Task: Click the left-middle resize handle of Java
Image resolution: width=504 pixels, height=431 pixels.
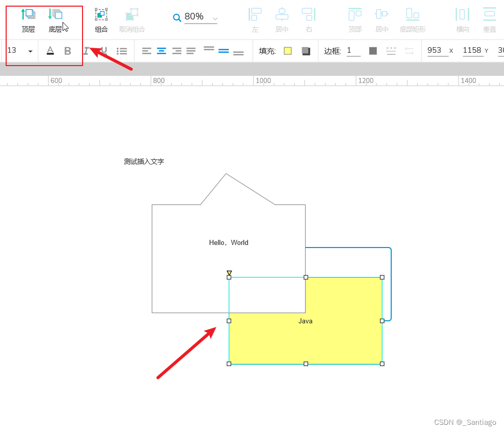Action: click(229, 321)
